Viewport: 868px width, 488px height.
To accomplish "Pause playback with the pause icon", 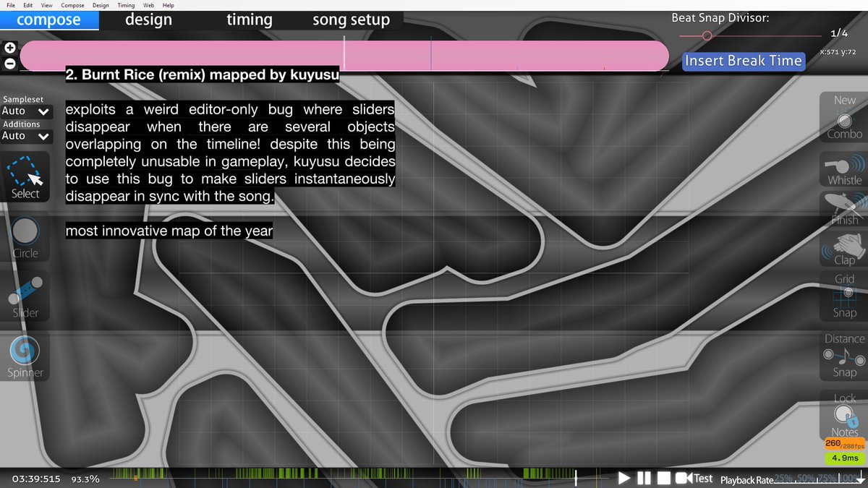I will pyautogui.click(x=644, y=478).
